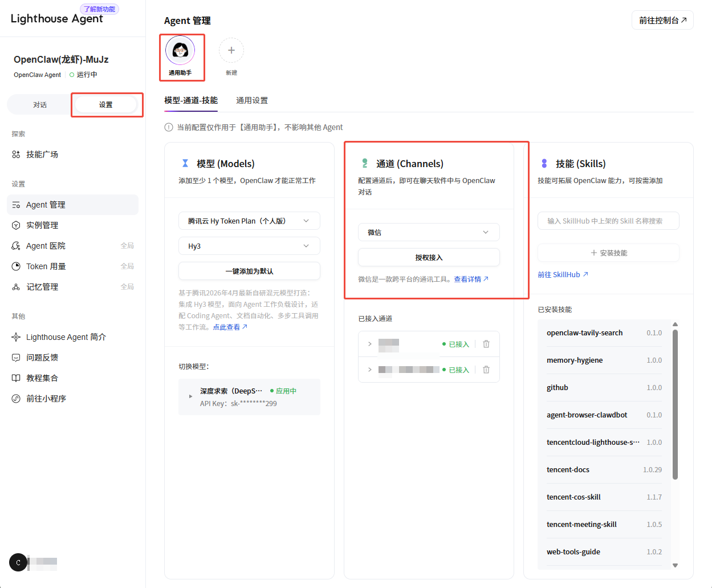Viewport: 712px width, 588px height.
Task: Delete the second connected channel
Action: [486, 370]
